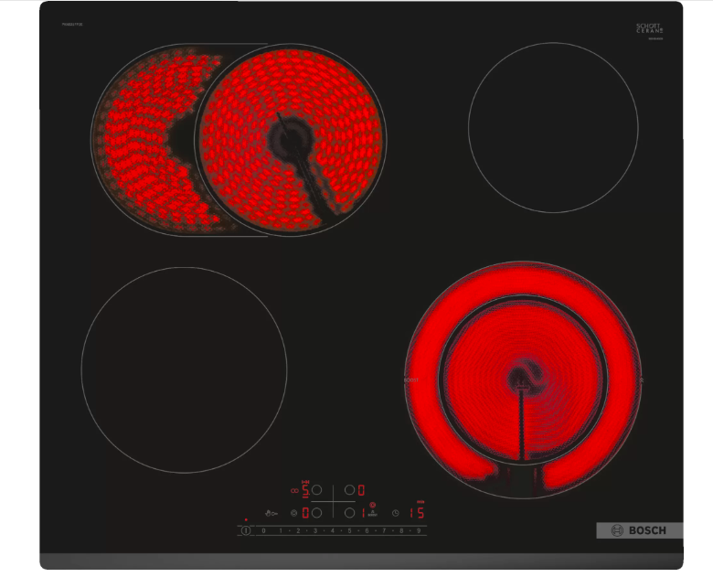Tap the childproof lock key icon
Image resolution: width=713 pixels, height=588 pixels.
271,514
